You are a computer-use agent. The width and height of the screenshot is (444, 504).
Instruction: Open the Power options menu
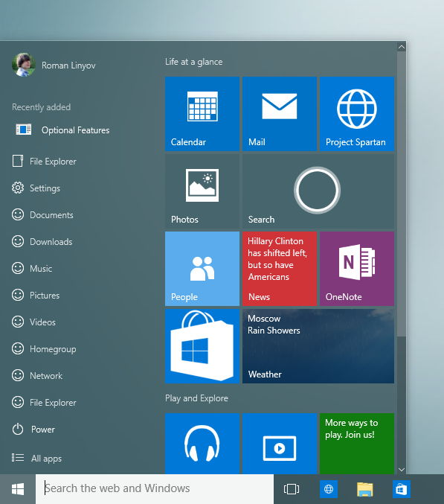[x=33, y=429]
